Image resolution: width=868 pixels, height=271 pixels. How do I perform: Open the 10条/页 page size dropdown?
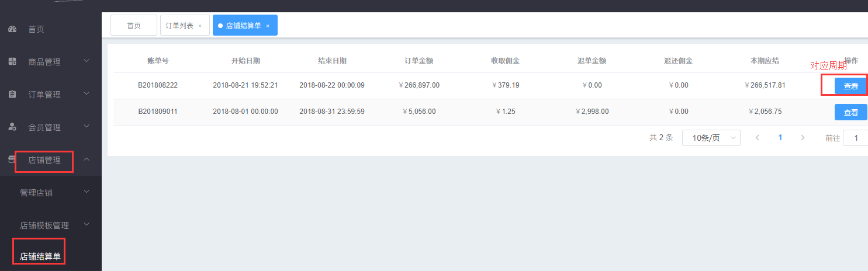[711, 138]
